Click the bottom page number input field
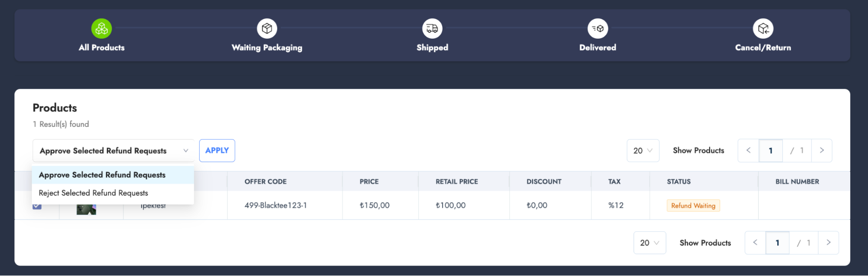868x276 pixels. 777,243
